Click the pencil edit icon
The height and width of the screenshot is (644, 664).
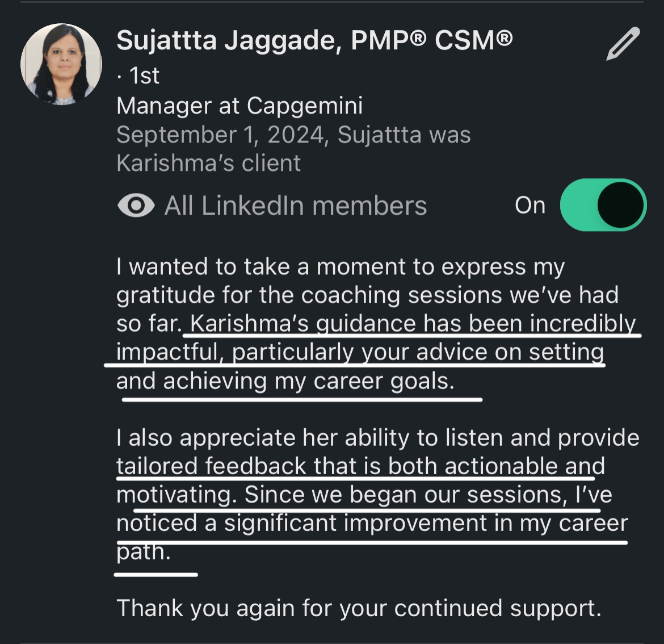(x=623, y=44)
